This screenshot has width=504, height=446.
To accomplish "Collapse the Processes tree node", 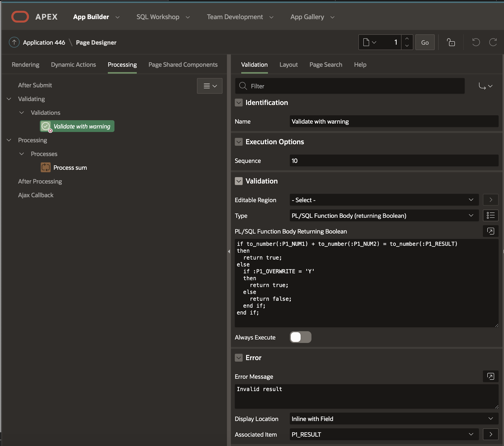I will 22,154.
